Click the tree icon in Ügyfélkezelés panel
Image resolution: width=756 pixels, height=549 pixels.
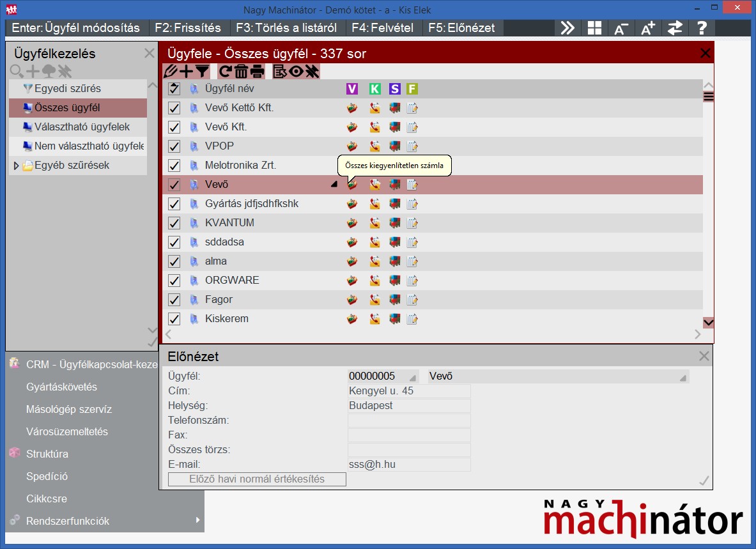point(49,72)
